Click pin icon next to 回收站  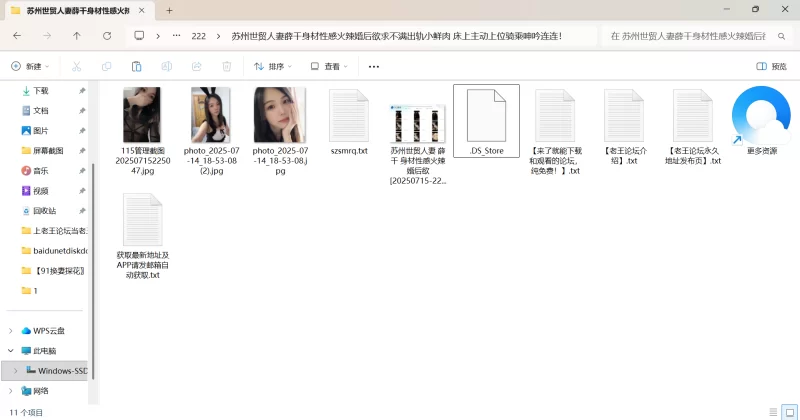click(x=82, y=211)
